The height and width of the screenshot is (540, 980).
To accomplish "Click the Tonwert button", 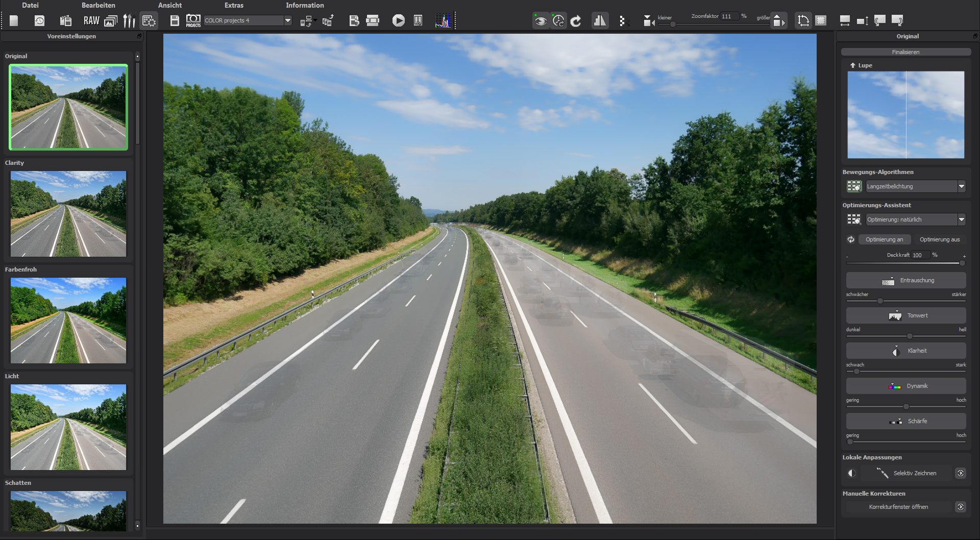I will tap(906, 315).
